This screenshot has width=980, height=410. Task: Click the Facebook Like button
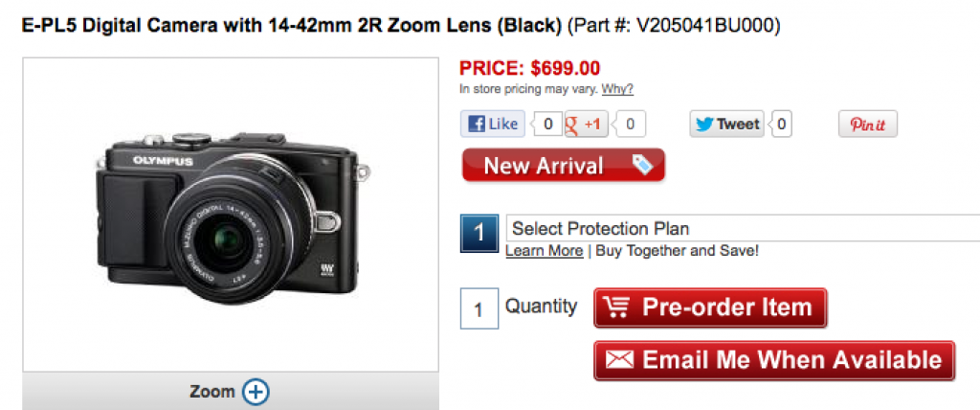[x=492, y=124]
